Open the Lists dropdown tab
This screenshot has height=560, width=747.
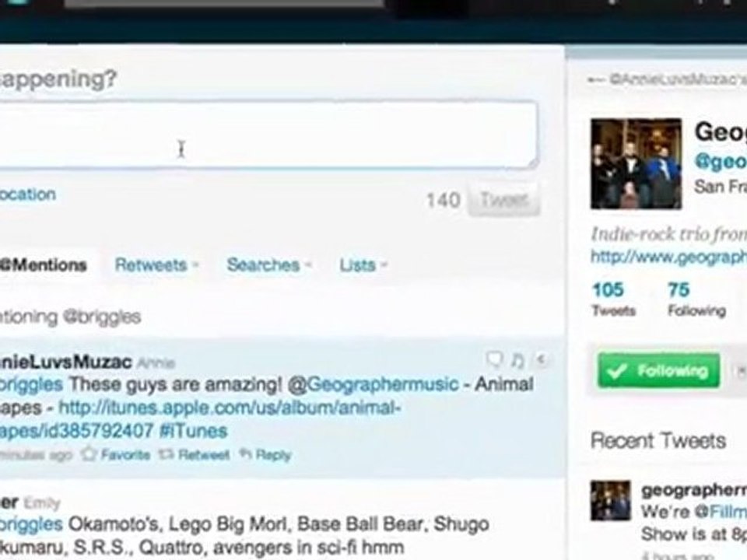click(x=363, y=264)
